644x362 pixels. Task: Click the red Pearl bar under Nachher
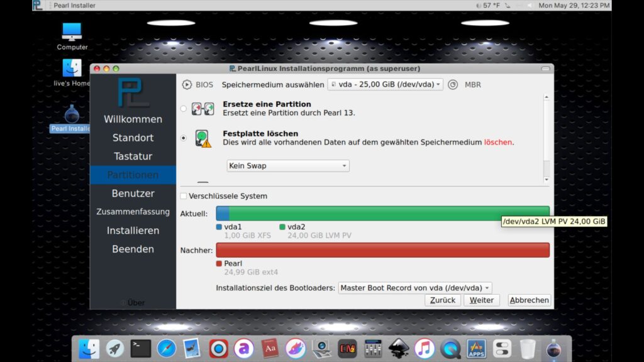coord(383,250)
